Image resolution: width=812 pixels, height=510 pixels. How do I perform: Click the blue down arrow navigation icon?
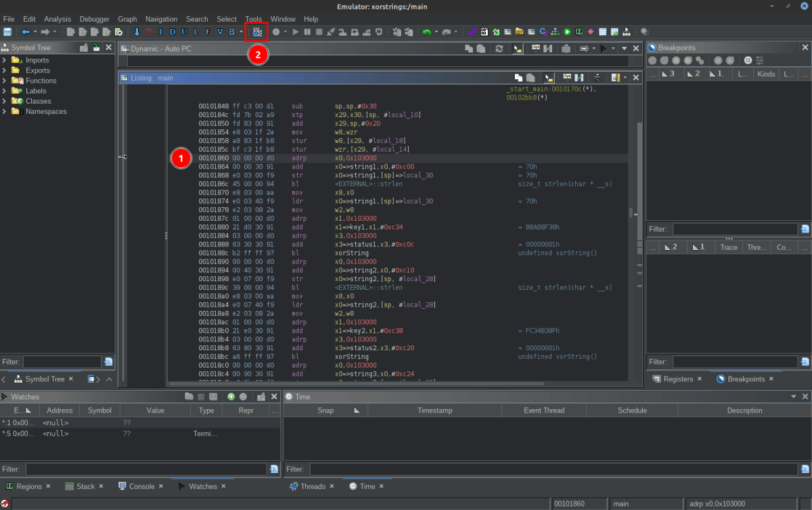click(137, 32)
